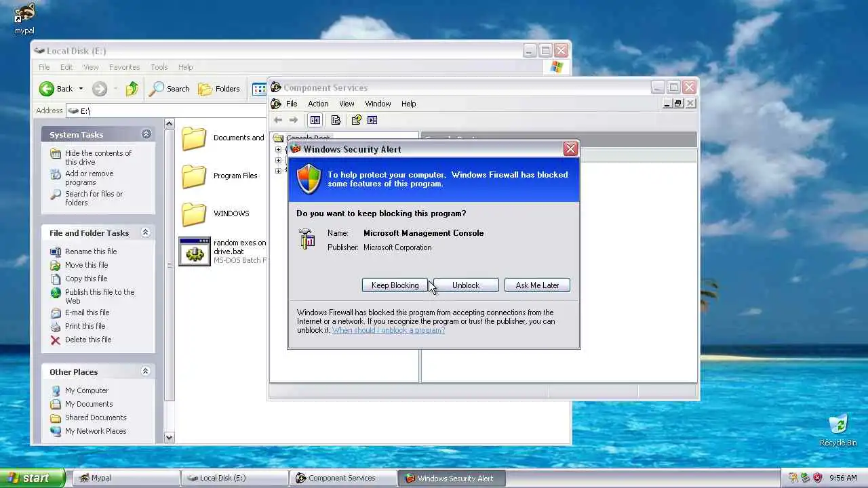Open File menu in Component Services
Viewport: 868px width, 488px height.
[x=292, y=104]
